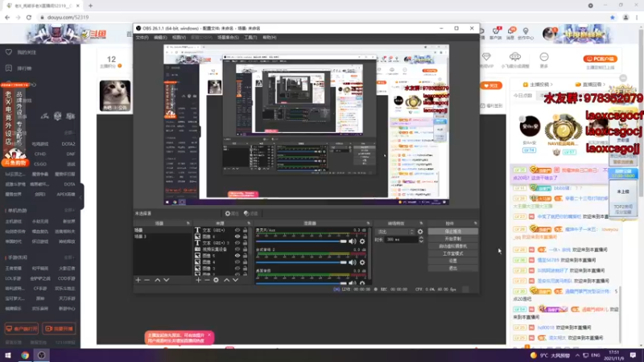
Task: Mute the second mixer channel speaker
Action: 353,262
